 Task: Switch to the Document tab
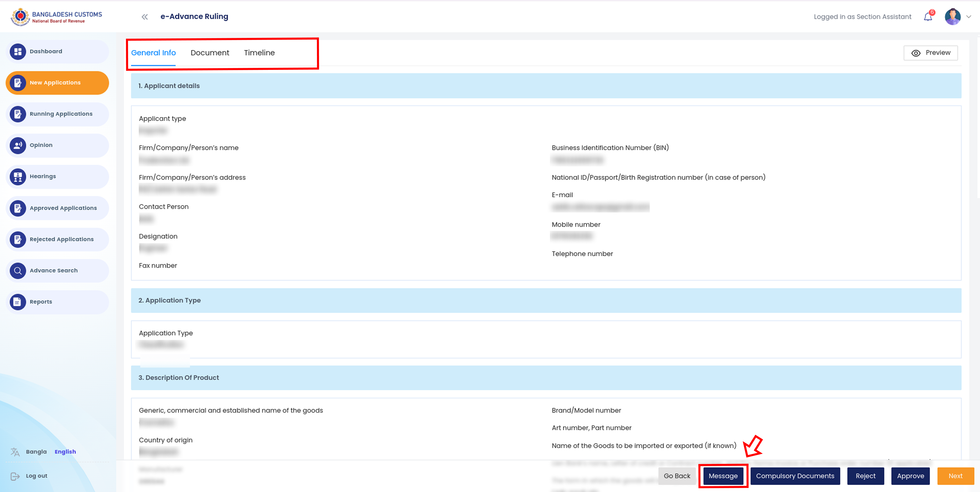click(210, 53)
